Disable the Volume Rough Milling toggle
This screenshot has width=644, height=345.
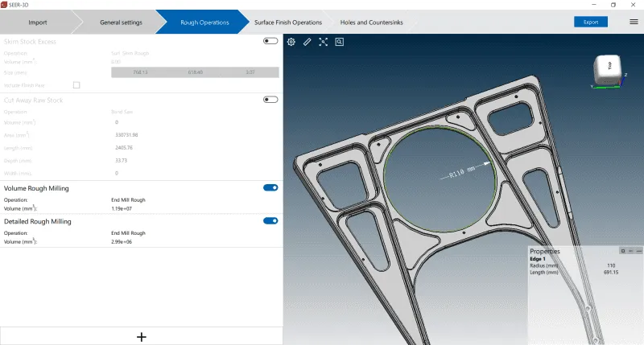(x=270, y=187)
